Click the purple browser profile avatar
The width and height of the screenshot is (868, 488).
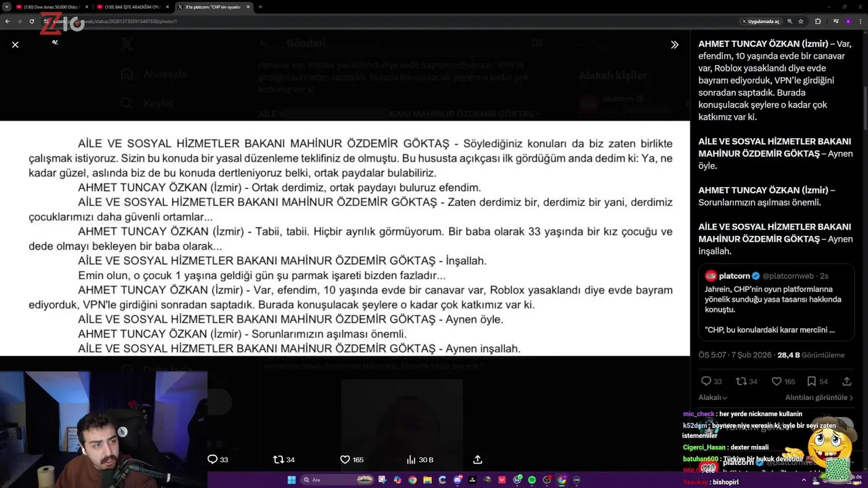(x=848, y=21)
